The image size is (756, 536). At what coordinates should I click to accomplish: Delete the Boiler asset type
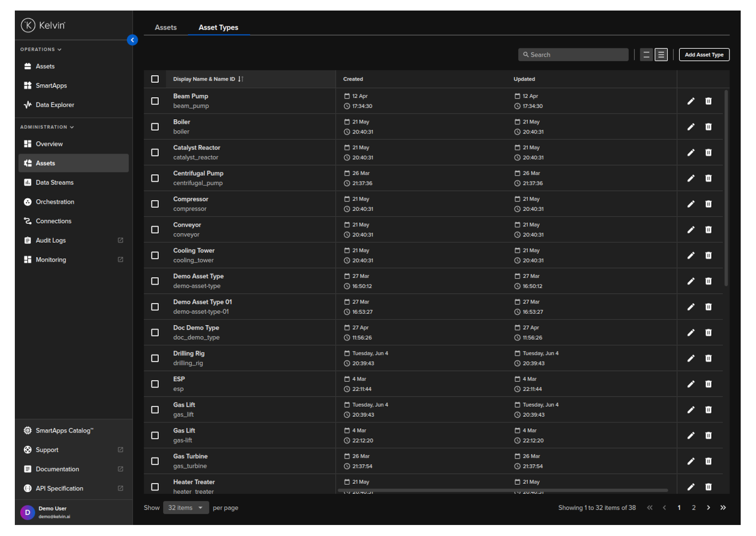(708, 127)
